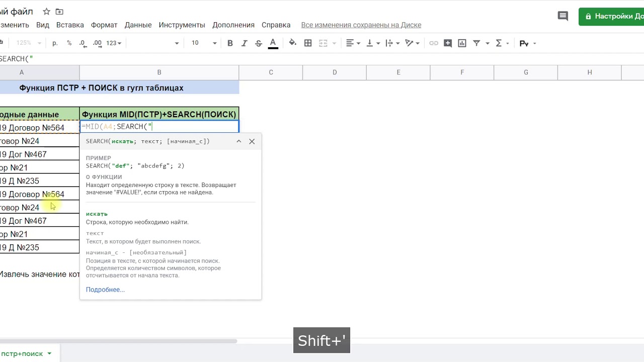
Task: Open the Справка menu
Action: pyautogui.click(x=276, y=25)
